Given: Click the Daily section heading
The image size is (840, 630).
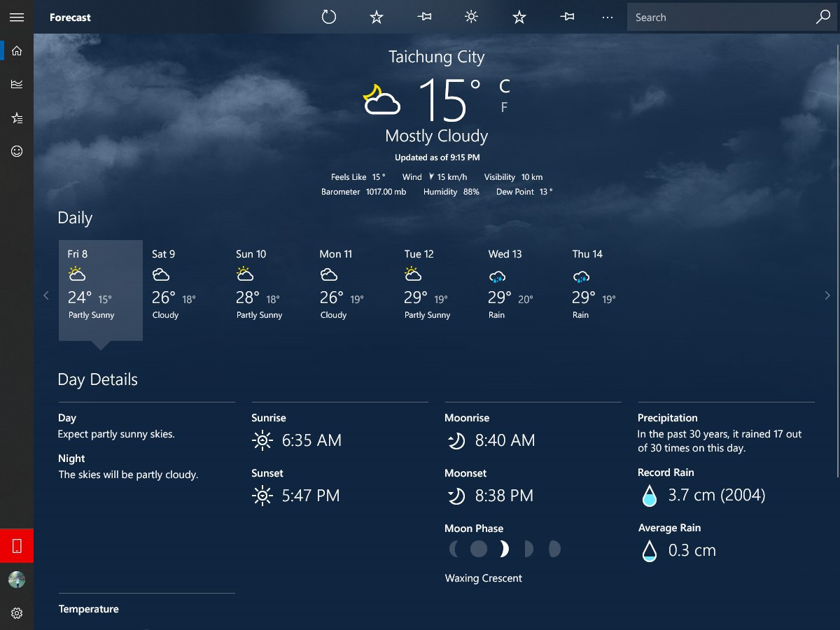Looking at the screenshot, I should point(75,218).
